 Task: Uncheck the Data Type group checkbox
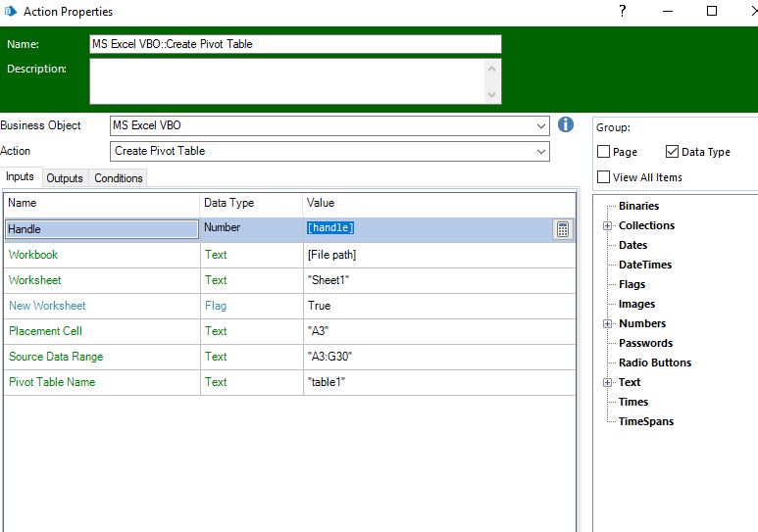click(672, 152)
